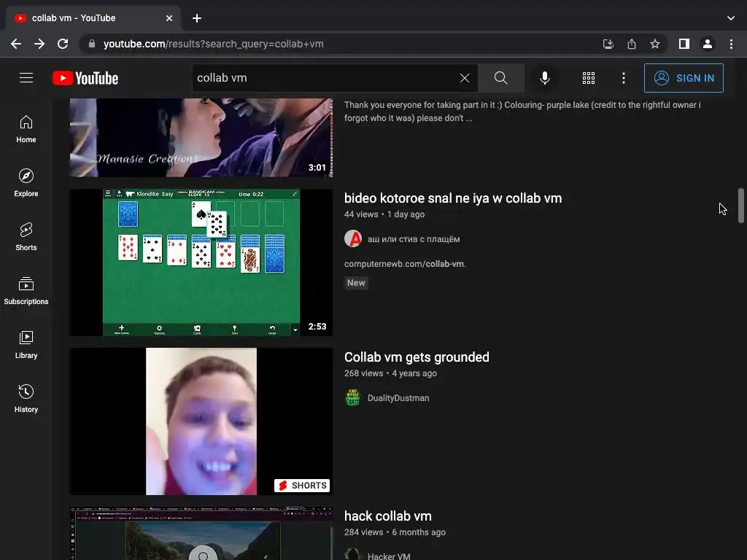Open Subscriptions in sidebar
This screenshot has height=560, width=747.
tap(26, 290)
